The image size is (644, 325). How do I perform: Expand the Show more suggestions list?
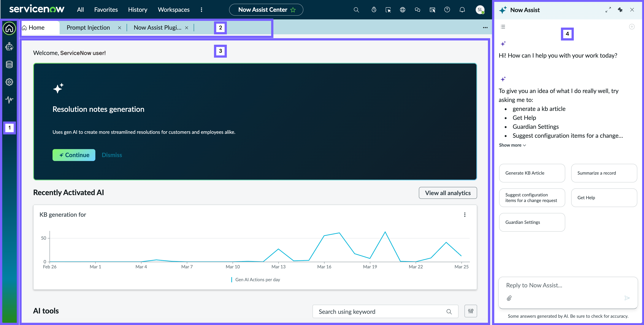coord(512,145)
